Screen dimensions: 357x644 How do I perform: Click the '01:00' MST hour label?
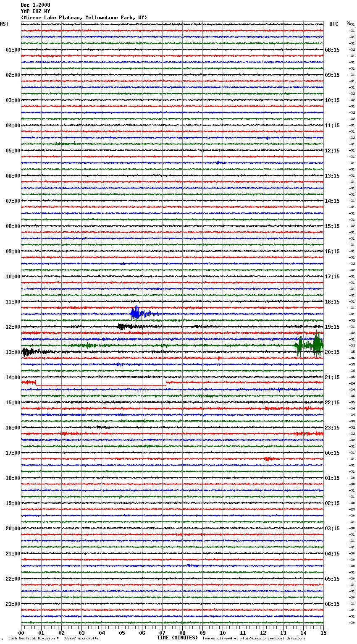coord(13,50)
